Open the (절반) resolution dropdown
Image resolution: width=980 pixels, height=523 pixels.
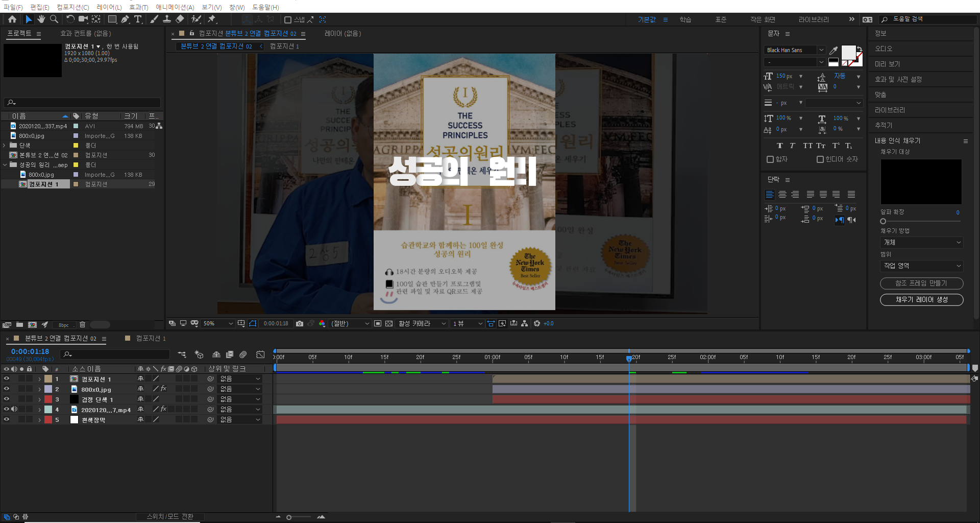coord(350,323)
